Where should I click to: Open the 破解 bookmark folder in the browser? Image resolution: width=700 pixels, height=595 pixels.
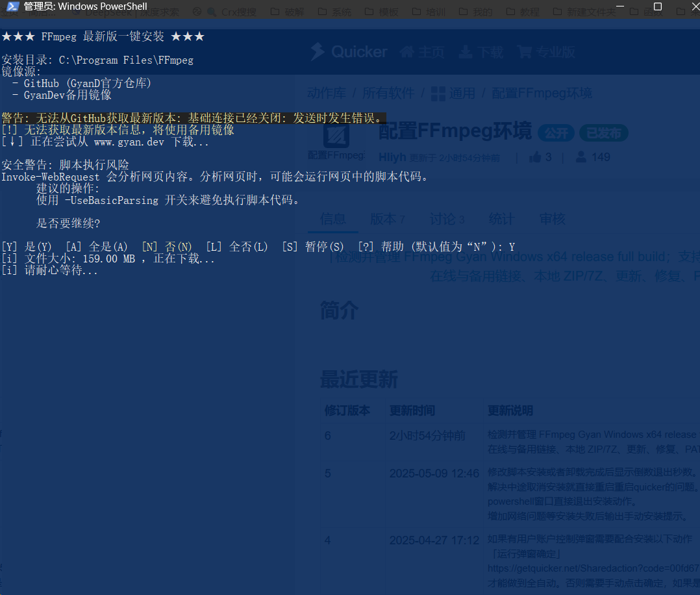click(x=288, y=12)
